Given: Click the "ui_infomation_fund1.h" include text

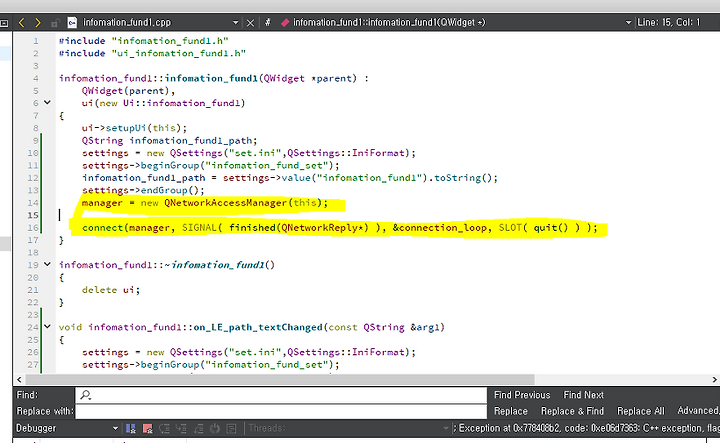Looking at the screenshot, I should pyautogui.click(x=179, y=53).
